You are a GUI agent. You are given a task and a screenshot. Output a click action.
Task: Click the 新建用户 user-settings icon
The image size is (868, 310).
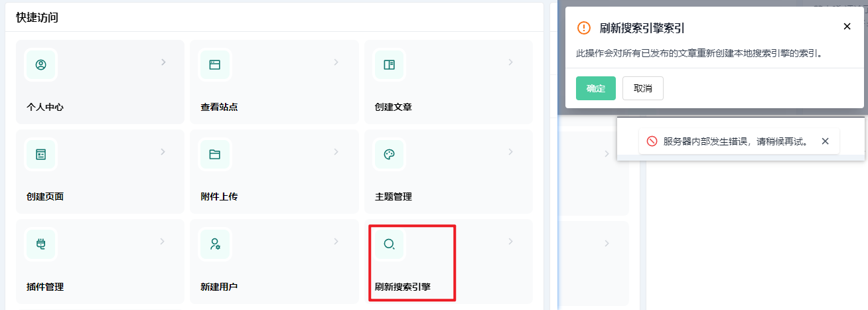214,244
